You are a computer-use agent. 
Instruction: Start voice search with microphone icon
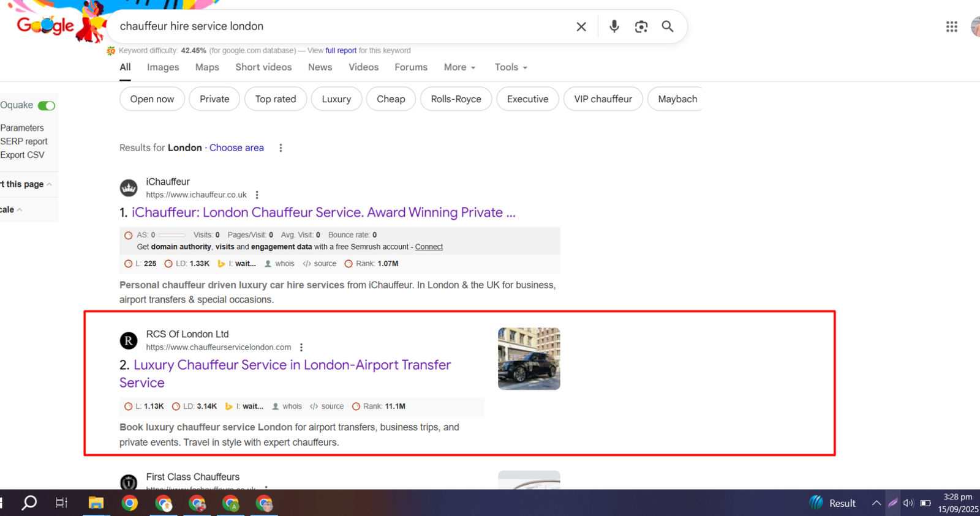click(x=614, y=26)
